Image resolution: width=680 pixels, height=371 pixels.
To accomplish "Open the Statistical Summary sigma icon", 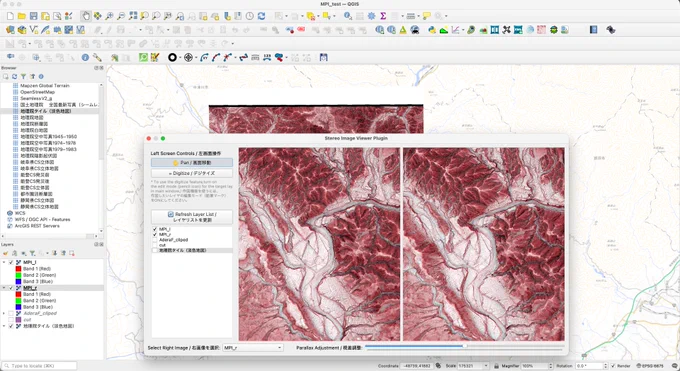I will pos(383,16).
